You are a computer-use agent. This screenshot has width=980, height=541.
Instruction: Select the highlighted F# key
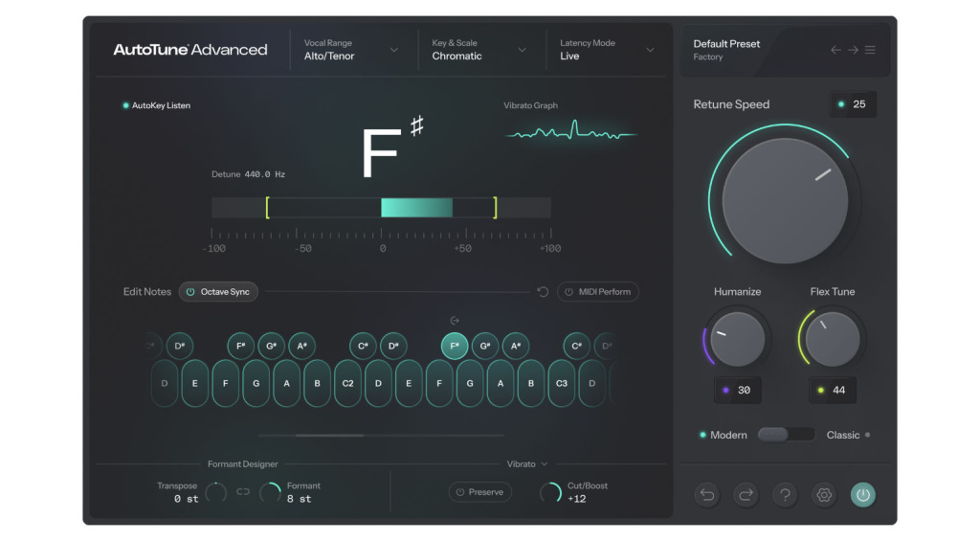pyautogui.click(x=455, y=346)
